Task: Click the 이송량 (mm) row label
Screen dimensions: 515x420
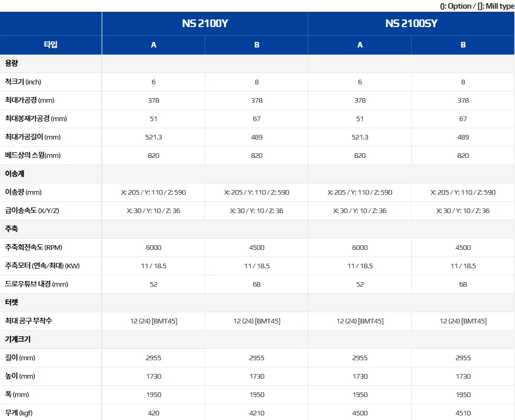Action: pos(24,192)
